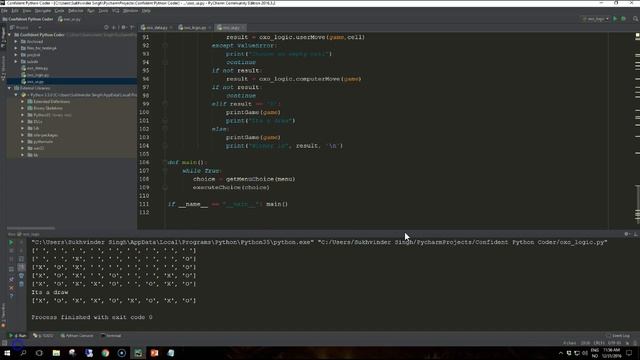The width and height of the screenshot is (640, 360).
Task: Click the Windows Start button
Action: coord(7,353)
